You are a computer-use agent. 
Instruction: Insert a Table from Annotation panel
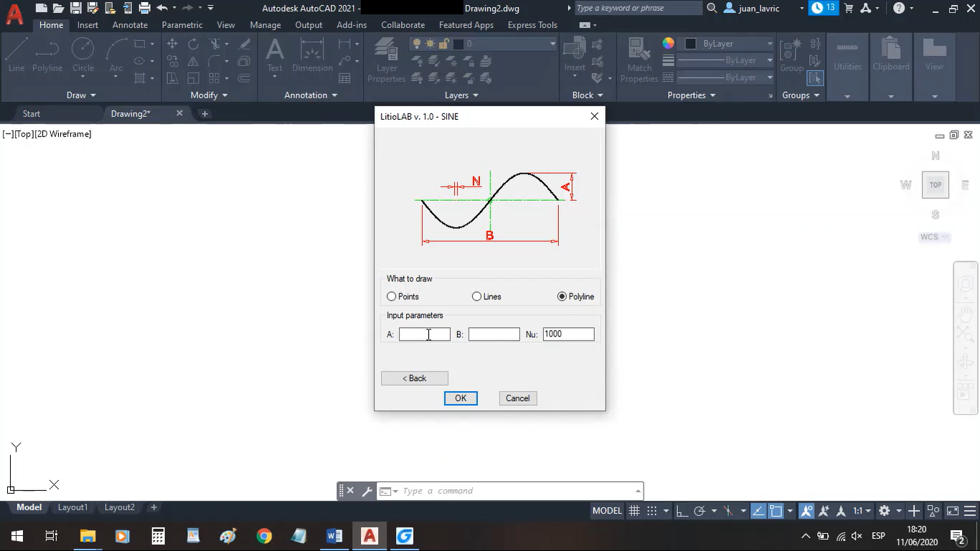pyautogui.click(x=344, y=78)
